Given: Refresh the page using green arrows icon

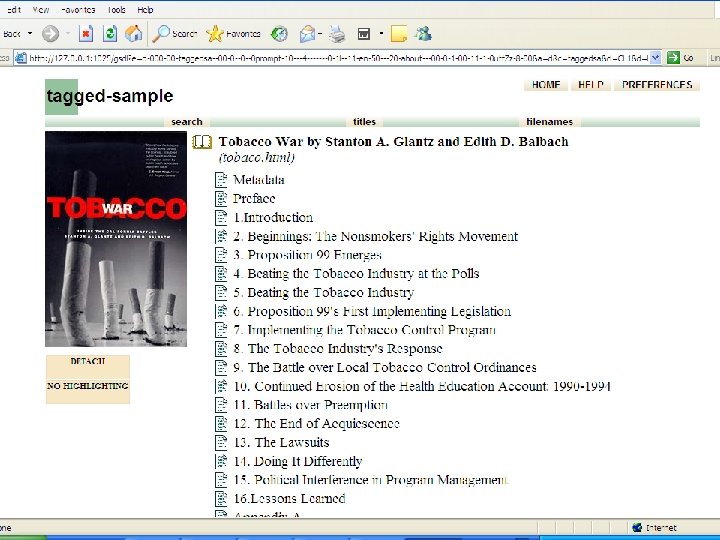Looking at the screenshot, I should [x=110, y=34].
